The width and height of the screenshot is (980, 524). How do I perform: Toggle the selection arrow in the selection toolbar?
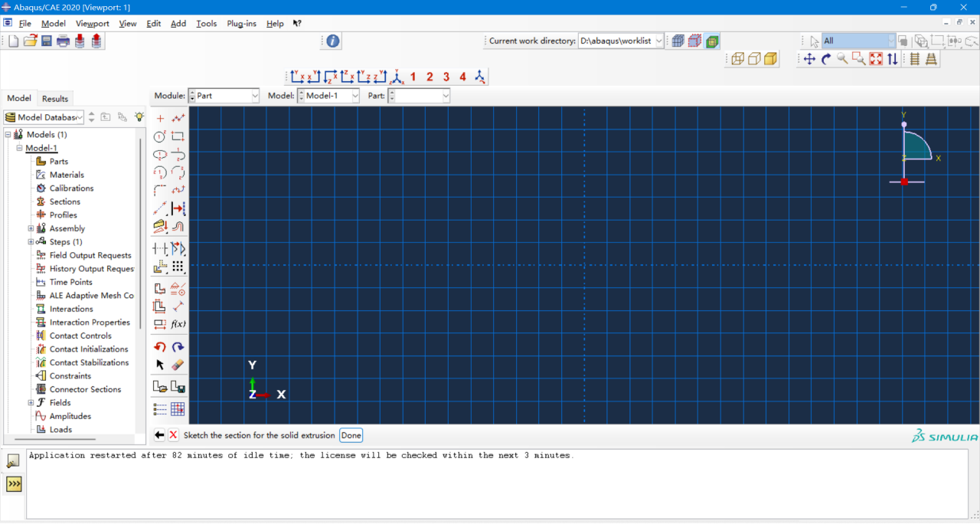click(815, 41)
